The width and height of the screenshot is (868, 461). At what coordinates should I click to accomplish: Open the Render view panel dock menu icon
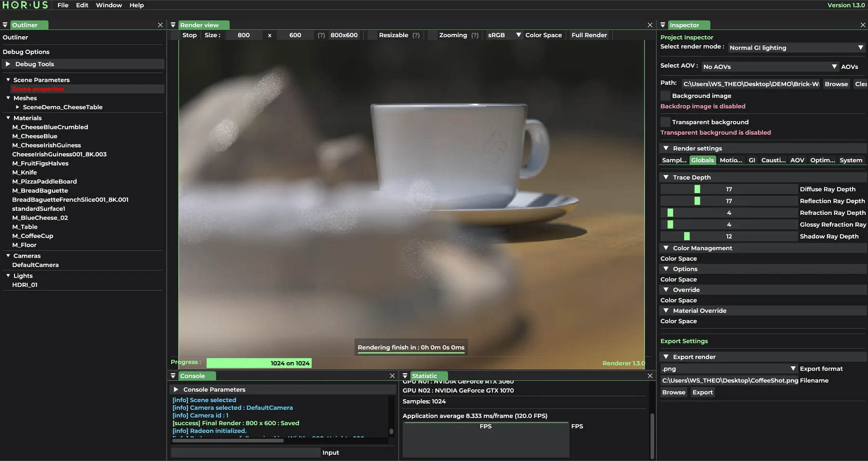[173, 25]
